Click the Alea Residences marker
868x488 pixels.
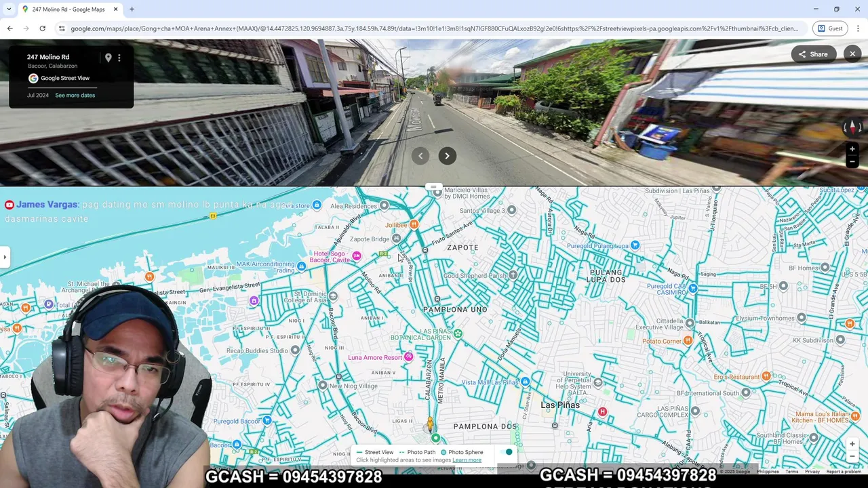point(384,205)
